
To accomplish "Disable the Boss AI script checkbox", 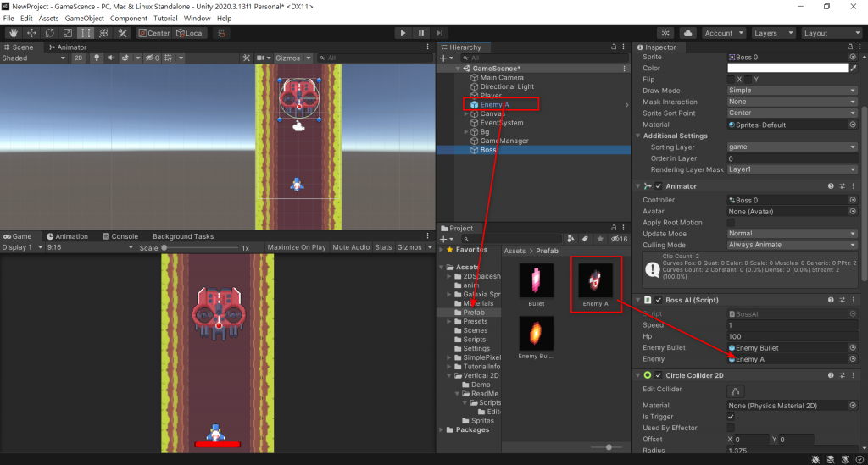I will tap(658, 300).
